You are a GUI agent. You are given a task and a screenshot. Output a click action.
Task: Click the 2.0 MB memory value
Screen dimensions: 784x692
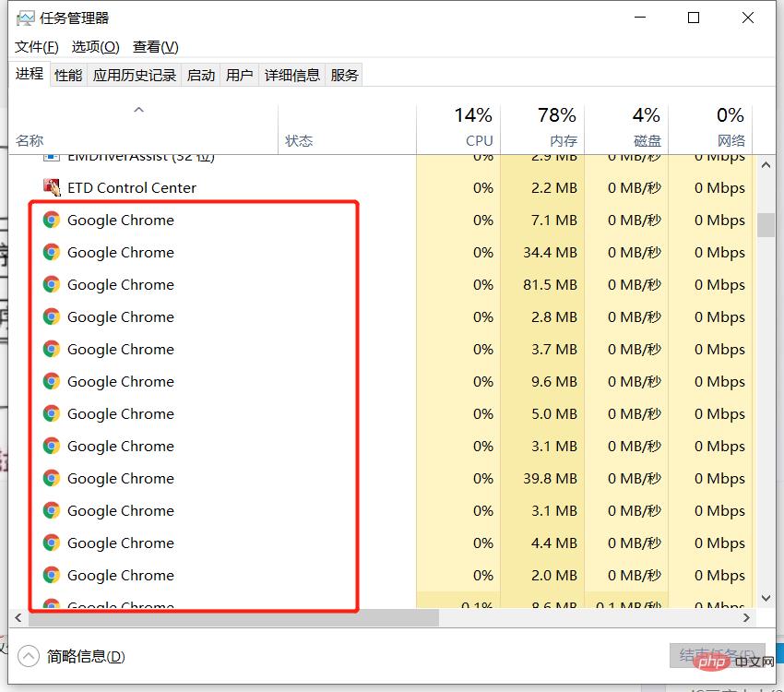554,575
